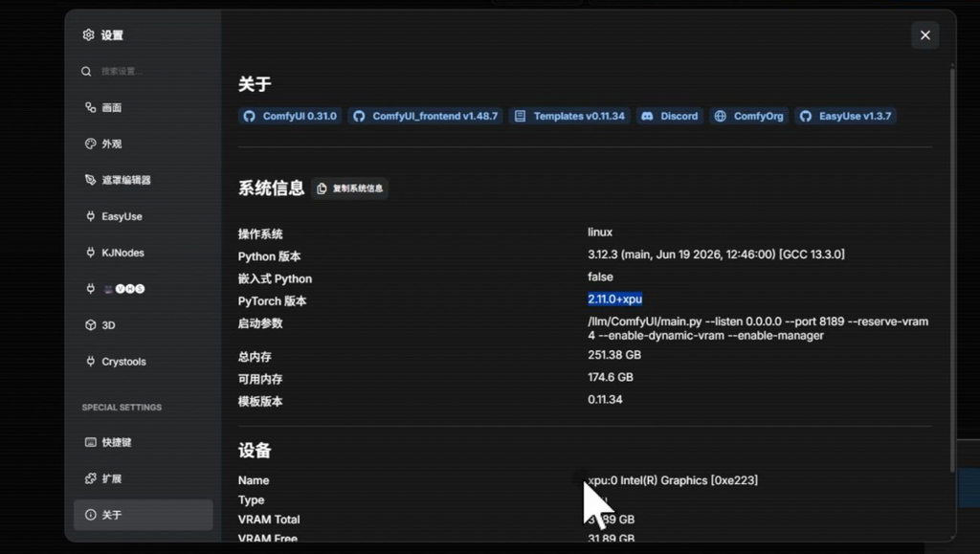Image resolution: width=980 pixels, height=554 pixels.
Task: Click the palette icon next to 外观
Action: [x=91, y=144]
